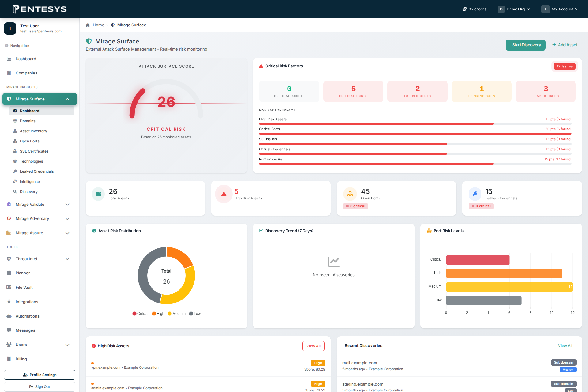The height and width of the screenshot is (392, 588).
Task: Click the Expiring Soon stat tile
Action: coord(481,91)
